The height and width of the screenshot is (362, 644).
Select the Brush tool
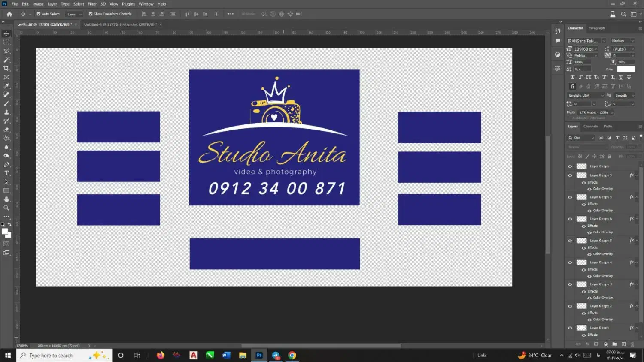click(6, 103)
